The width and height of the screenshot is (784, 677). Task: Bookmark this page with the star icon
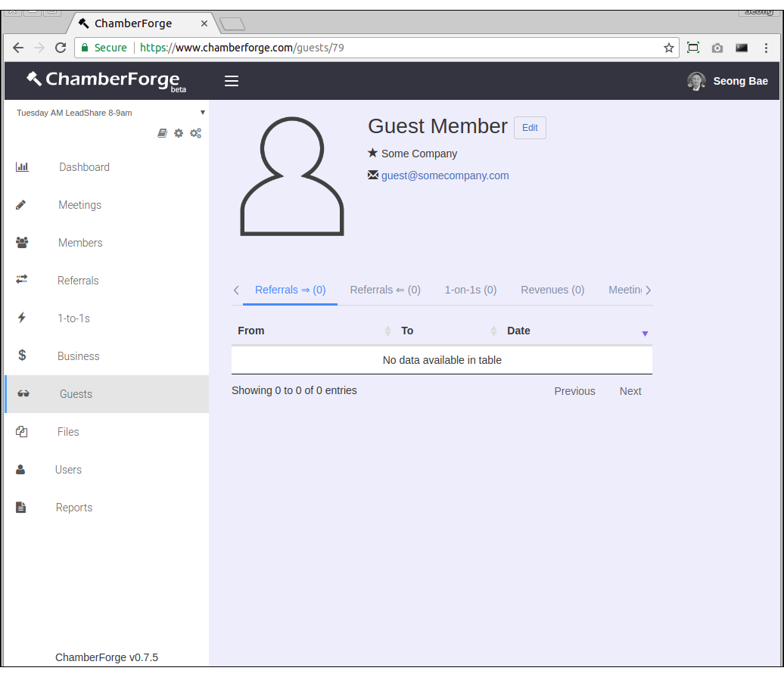(669, 48)
